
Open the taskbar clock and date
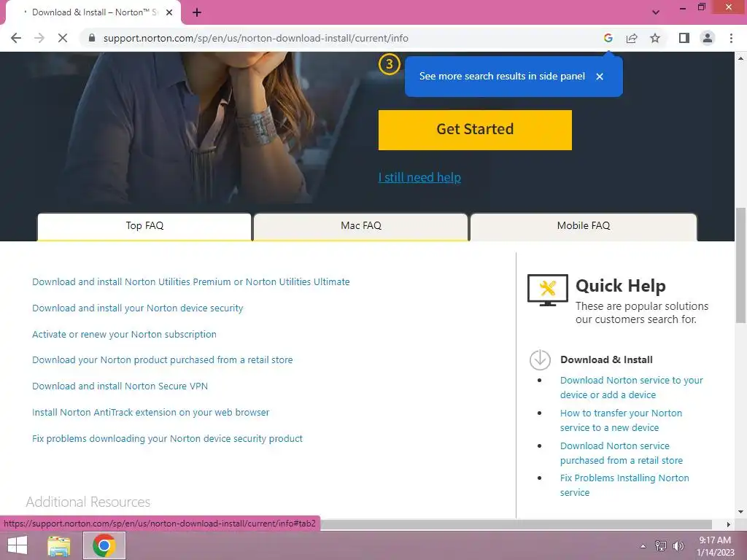pyautogui.click(x=715, y=546)
